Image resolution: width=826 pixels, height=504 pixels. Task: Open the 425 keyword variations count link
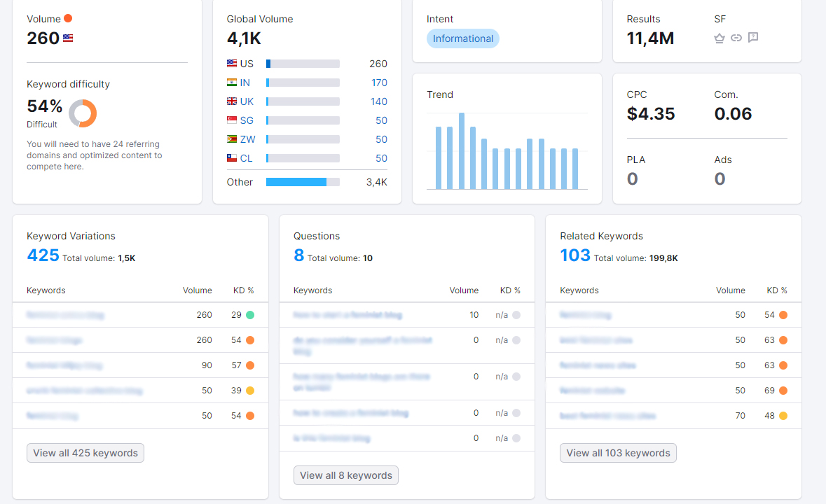click(43, 255)
